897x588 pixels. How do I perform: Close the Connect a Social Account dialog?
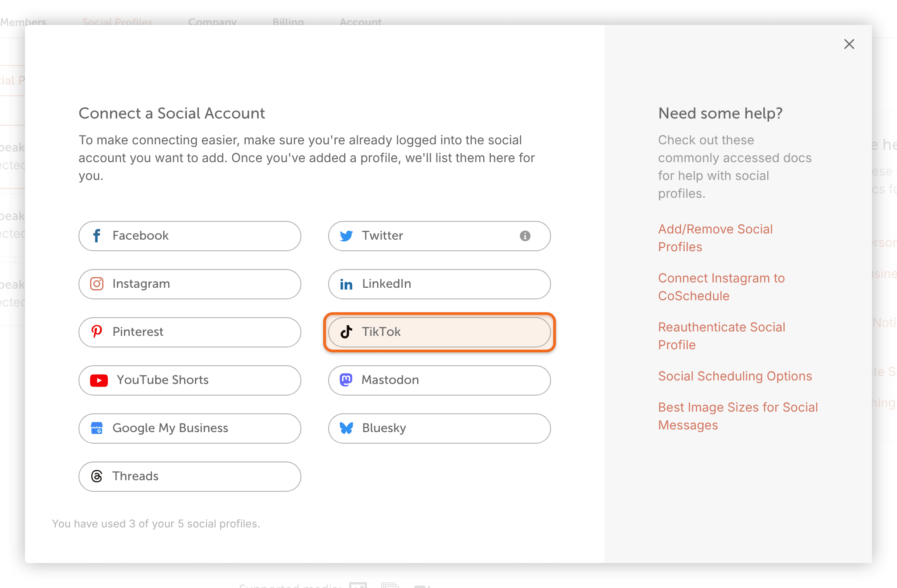[849, 44]
